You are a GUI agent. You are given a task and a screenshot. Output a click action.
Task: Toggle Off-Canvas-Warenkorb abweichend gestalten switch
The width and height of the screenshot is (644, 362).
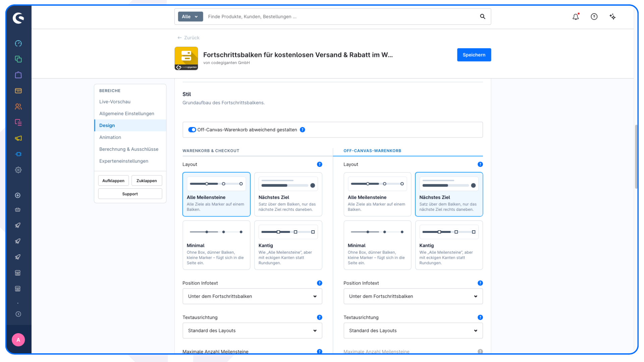192,130
